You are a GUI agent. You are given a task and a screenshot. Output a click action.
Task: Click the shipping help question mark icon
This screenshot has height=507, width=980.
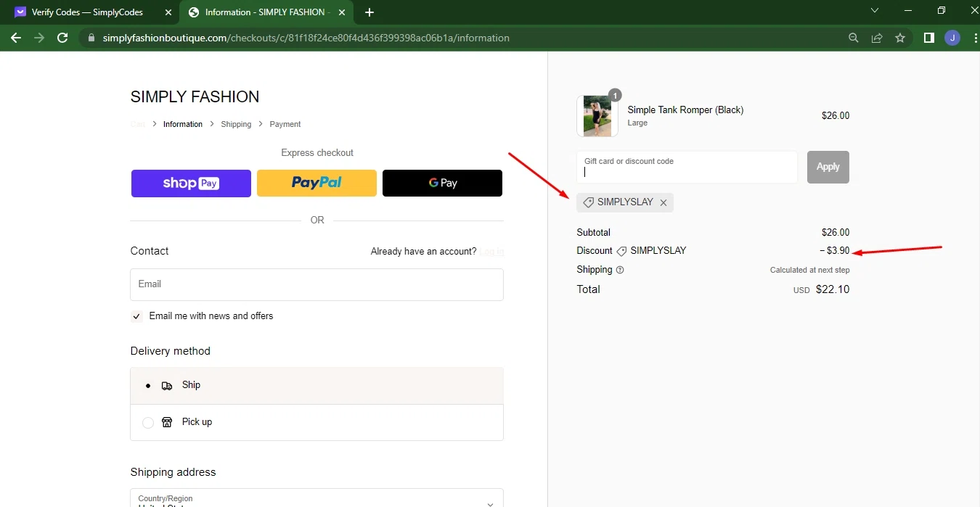point(620,270)
